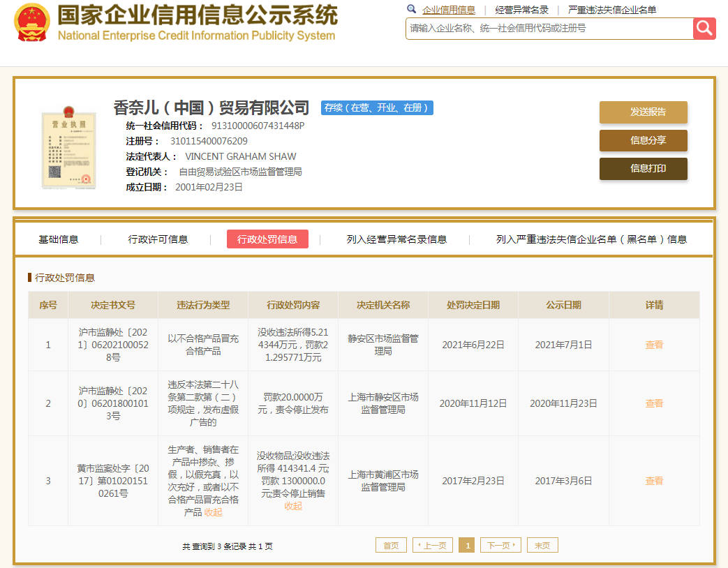This screenshot has width=728, height=568.
Task: Click the search box for enterprise name
Action: (x=549, y=29)
